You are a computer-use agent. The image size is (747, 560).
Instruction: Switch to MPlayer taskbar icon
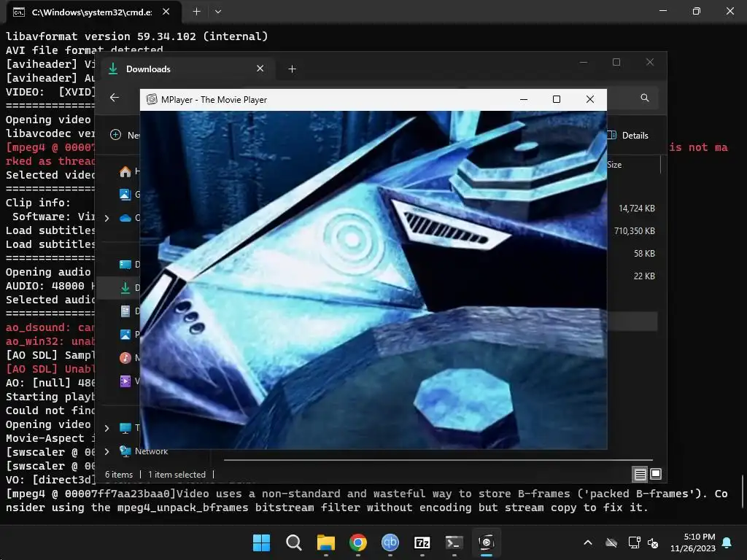point(487,542)
